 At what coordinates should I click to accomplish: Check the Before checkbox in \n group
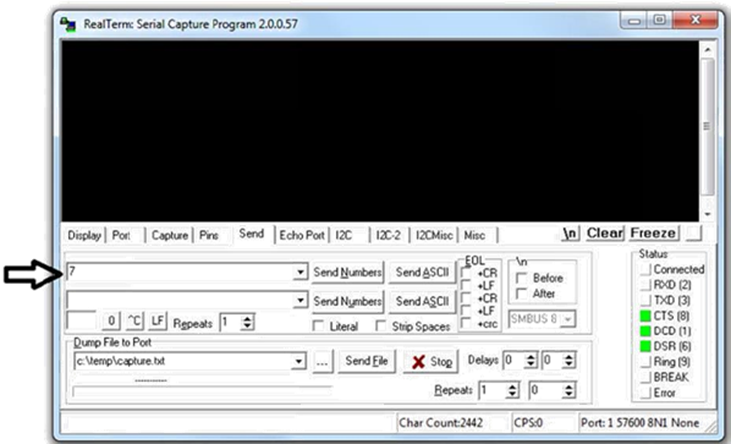pyautogui.click(x=521, y=279)
